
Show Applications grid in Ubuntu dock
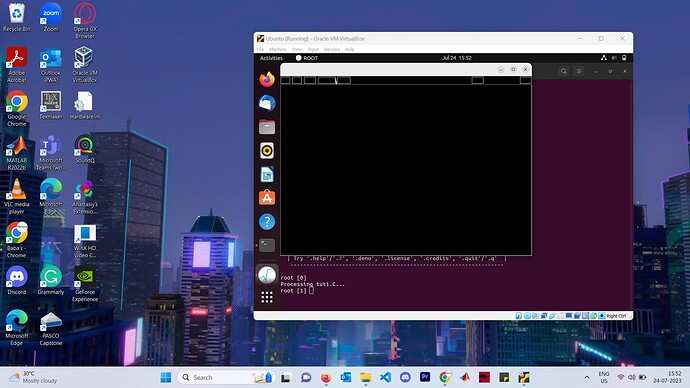tap(267, 298)
